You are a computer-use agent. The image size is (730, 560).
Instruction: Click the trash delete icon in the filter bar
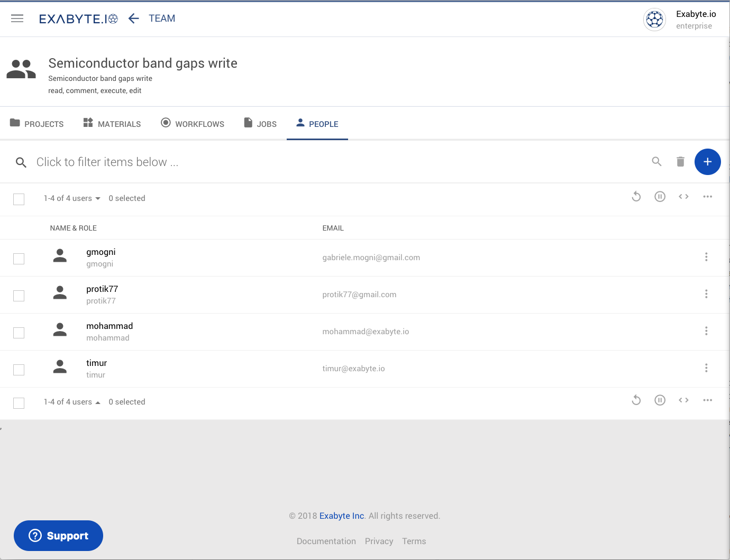[x=680, y=162]
